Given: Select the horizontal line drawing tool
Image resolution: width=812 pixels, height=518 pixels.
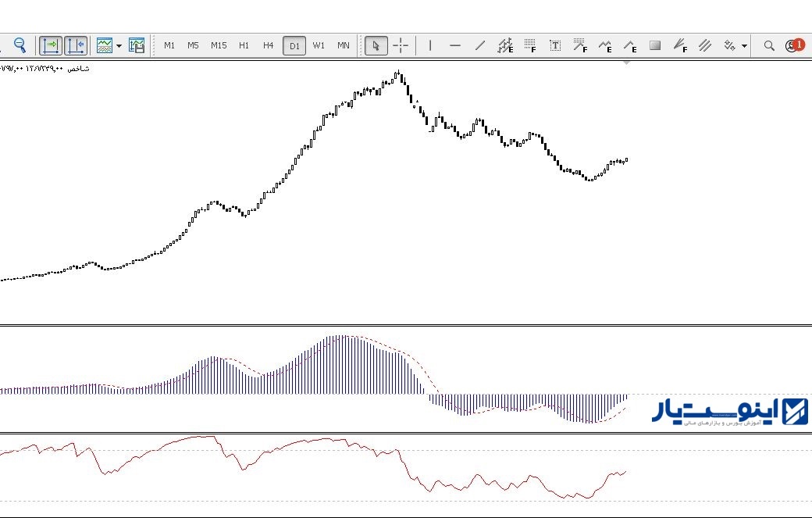Looking at the screenshot, I should [x=455, y=45].
